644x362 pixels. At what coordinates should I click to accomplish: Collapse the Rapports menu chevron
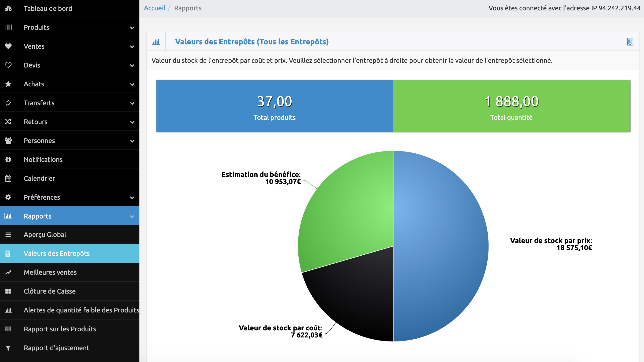point(132,216)
